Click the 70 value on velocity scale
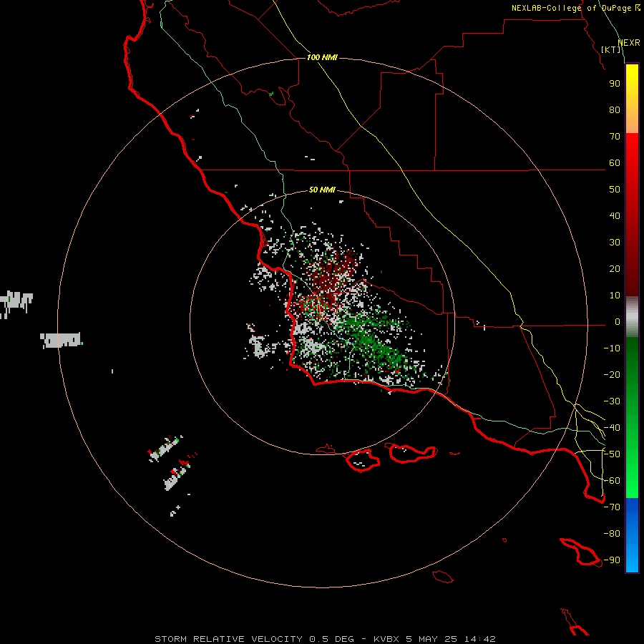The width and height of the screenshot is (644, 644). (615, 137)
